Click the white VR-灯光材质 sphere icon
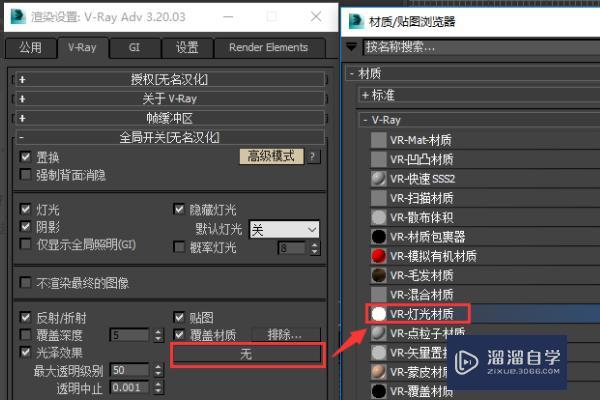This screenshot has height=400, width=600. pyautogui.click(x=378, y=314)
